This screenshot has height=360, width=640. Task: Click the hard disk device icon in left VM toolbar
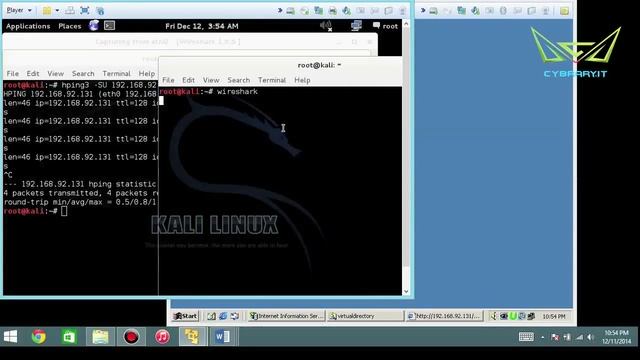(290, 11)
